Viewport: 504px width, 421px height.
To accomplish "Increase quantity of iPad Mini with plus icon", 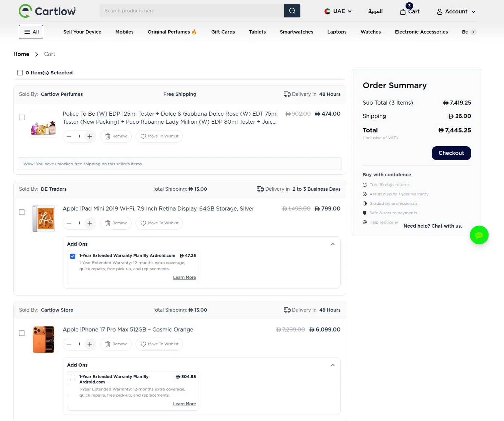I will 90,223.
